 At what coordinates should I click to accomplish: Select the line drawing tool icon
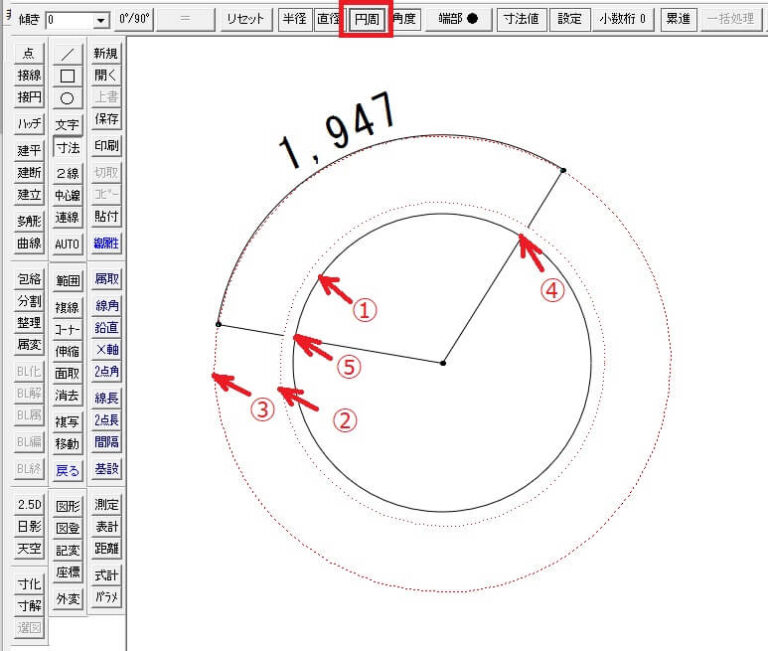tap(67, 54)
